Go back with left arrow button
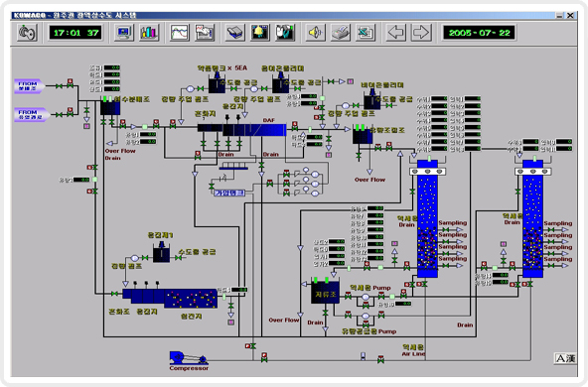The height and width of the screenshot is (387, 588). (x=396, y=32)
